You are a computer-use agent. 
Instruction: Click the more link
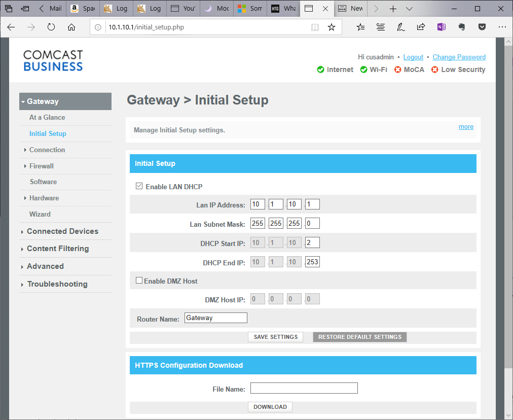466,127
